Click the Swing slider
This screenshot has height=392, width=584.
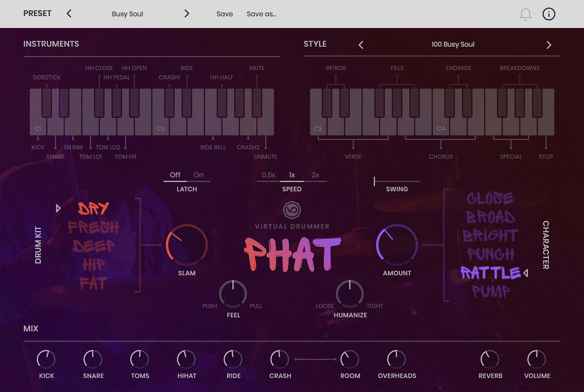click(397, 181)
